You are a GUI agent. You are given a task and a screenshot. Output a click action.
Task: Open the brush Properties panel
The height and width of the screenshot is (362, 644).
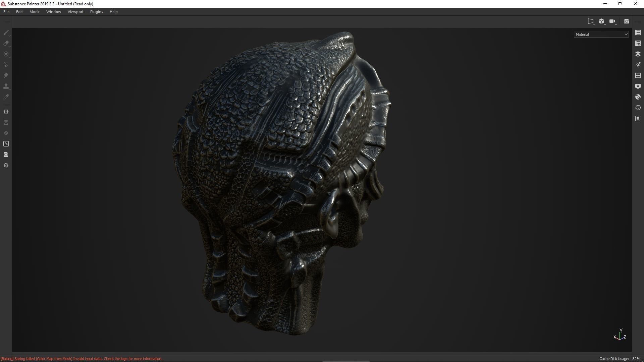coord(638,65)
